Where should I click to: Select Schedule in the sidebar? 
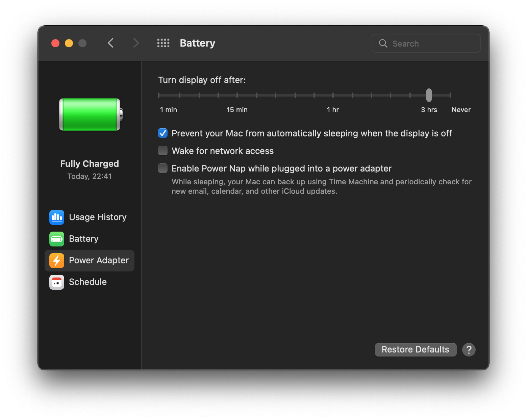pyautogui.click(x=90, y=282)
